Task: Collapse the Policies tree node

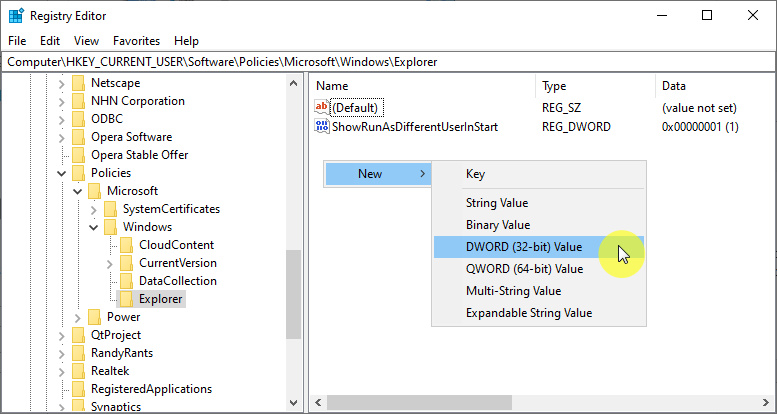Action: [x=61, y=173]
